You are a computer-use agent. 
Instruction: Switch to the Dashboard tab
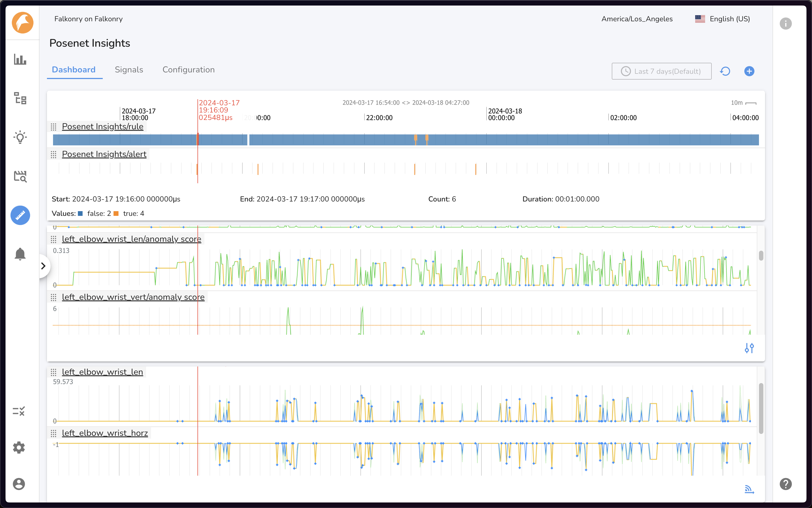click(73, 70)
